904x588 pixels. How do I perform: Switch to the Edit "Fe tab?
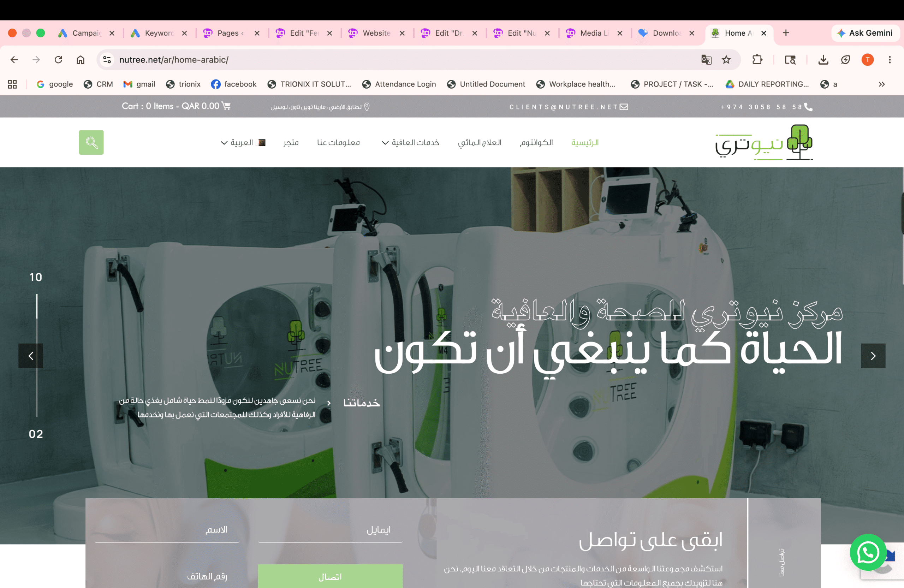pos(304,33)
